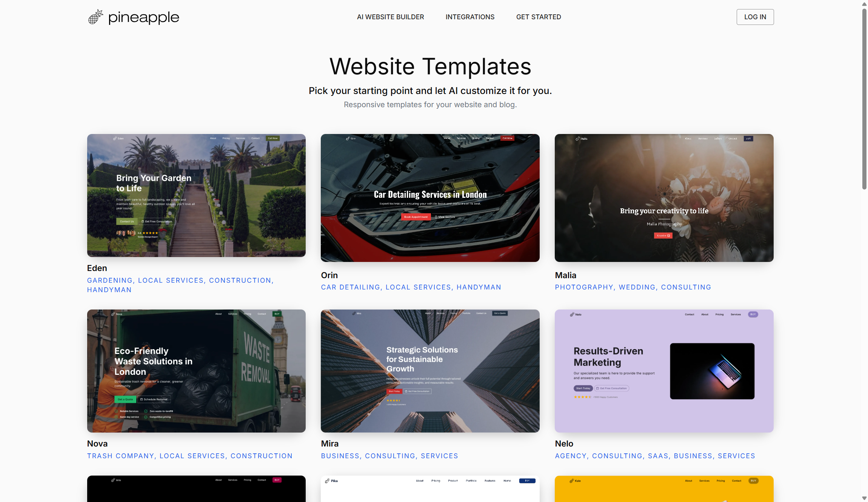Open the TRASH COMPANY category link under Nova
This screenshot has height=502, width=868.
click(120, 456)
